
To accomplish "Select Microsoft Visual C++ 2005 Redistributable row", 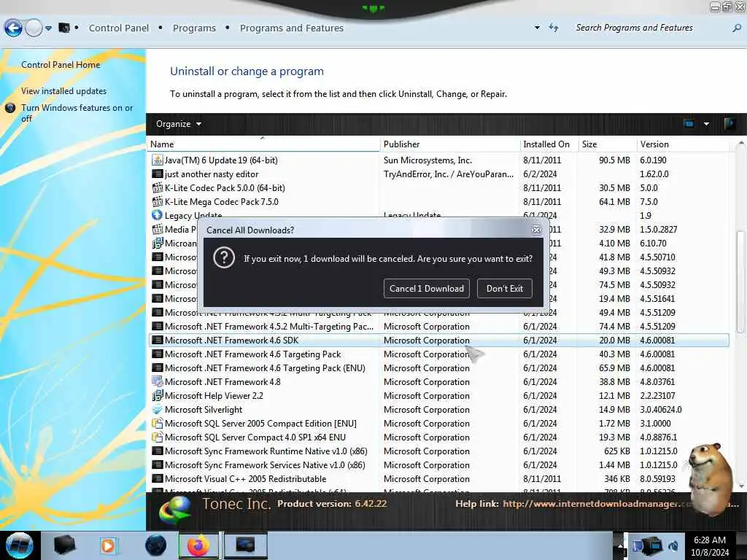I will pyautogui.click(x=438, y=478).
